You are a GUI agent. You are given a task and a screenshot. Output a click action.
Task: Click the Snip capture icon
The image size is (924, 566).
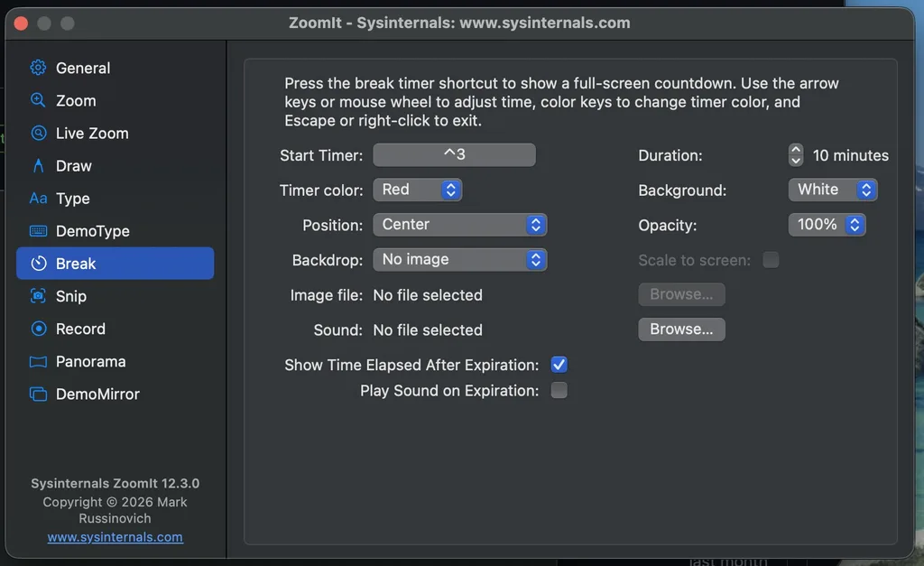38,296
